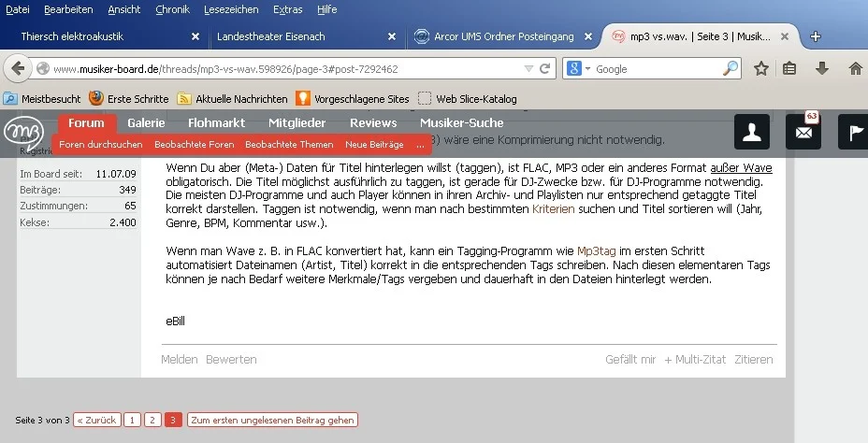Open the Meistbesucht bookmark folder

tap(42, 99)
